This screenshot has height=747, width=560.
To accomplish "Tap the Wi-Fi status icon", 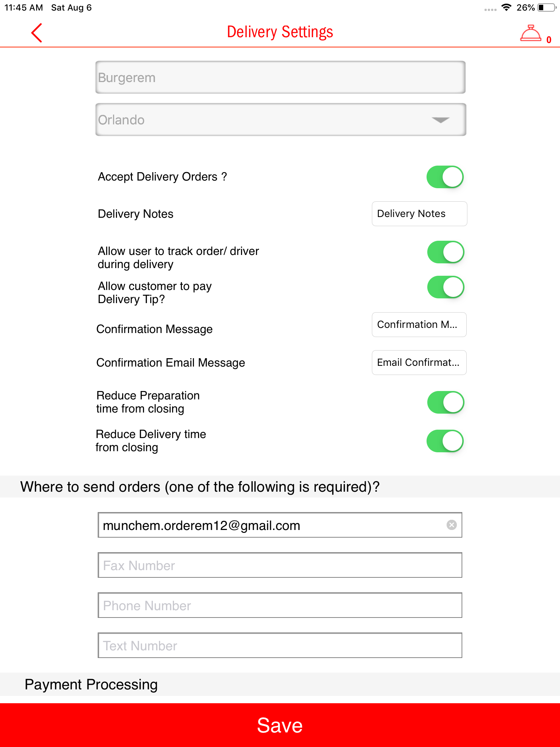I will pyautogui.click(x=506, y=7).
